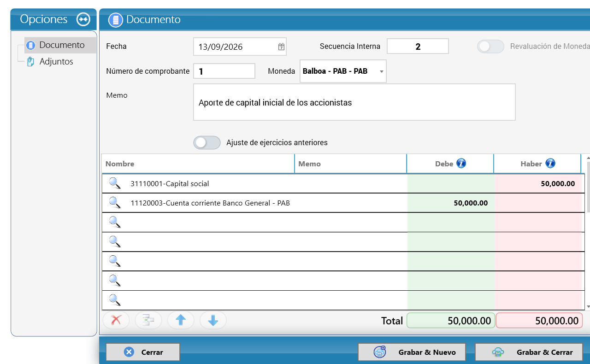Open magnifier lookup on Banco General row
Screen dimensions: 590x364
click(115, 203)
